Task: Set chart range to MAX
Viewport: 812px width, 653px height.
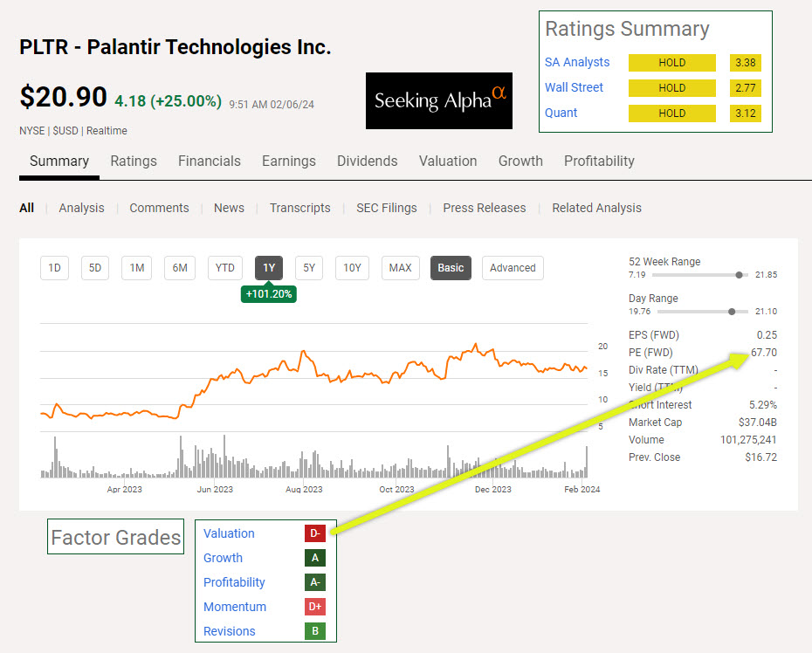Action: pyautogui.click(x=400, y=268)
